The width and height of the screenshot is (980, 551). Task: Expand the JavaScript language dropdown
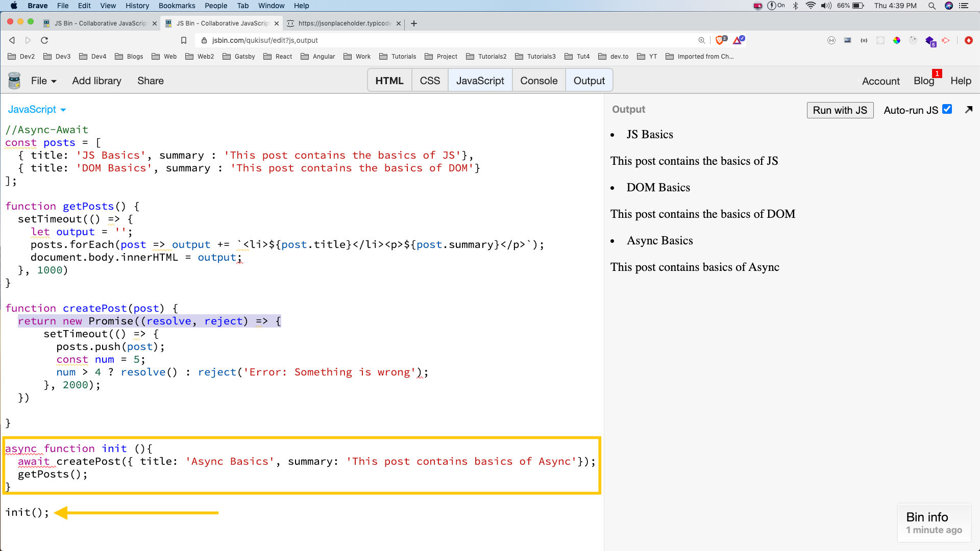click(x=37, y=110)
